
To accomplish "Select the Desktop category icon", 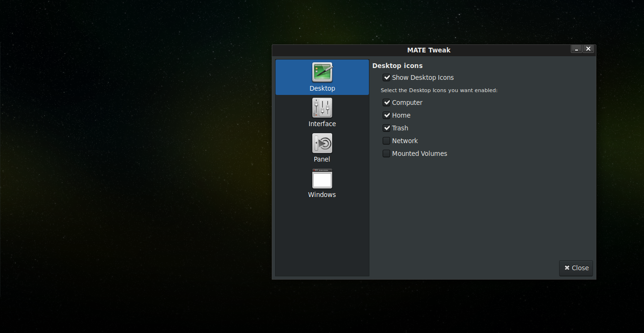I will (322, 72).
